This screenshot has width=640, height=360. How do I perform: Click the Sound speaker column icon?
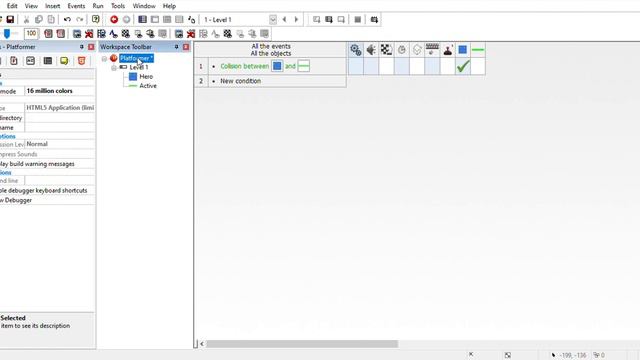click(x=371, y=50)
